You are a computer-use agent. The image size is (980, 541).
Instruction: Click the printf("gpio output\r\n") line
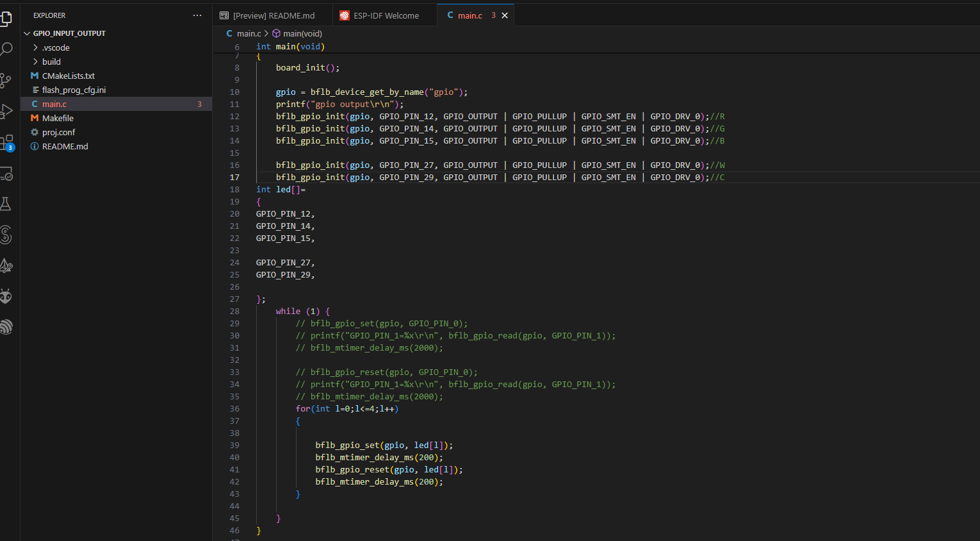tap(340, 104)
